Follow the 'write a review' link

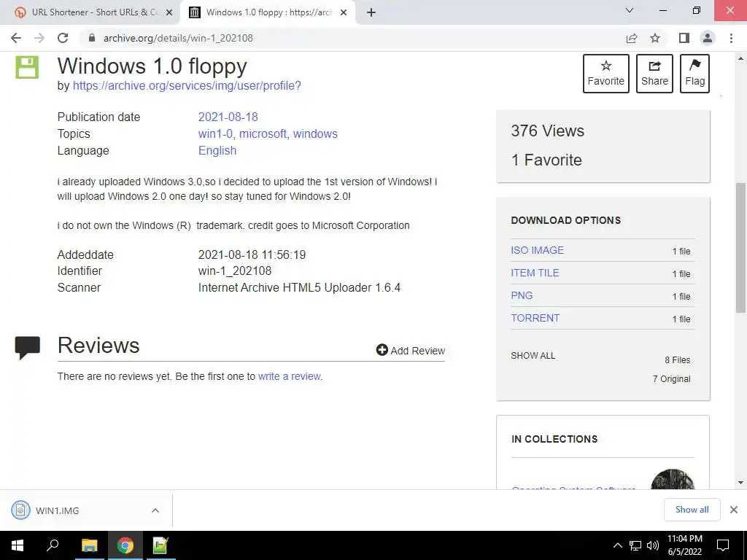[289, 376]
